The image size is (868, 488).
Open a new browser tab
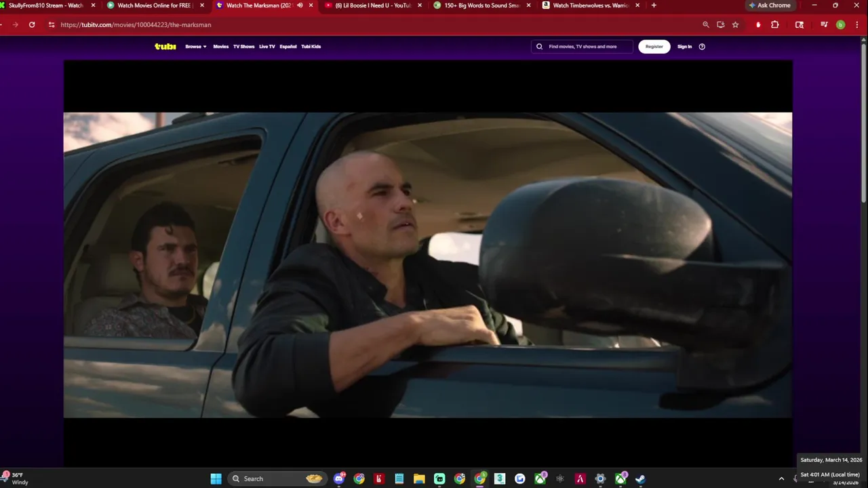click(x=654, y=5)
